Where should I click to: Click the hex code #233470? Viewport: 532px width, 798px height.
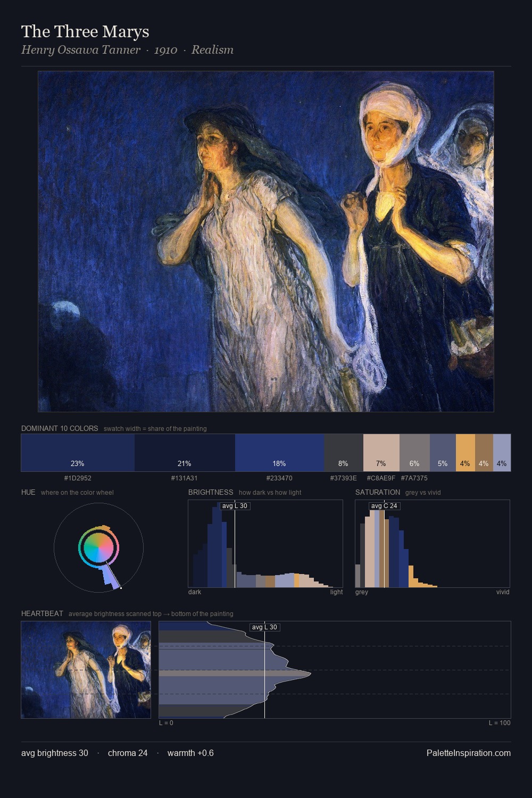click(x=279, y=478)
